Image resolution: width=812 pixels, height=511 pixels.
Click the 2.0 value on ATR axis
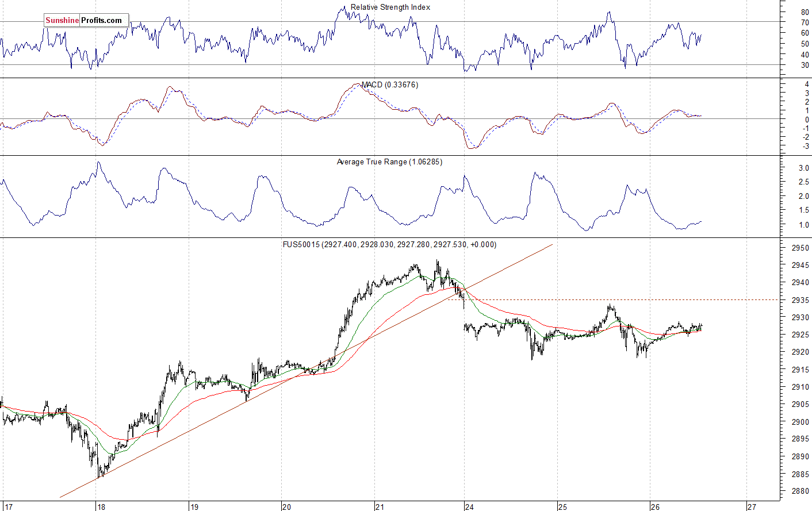[x=804, y=197]
